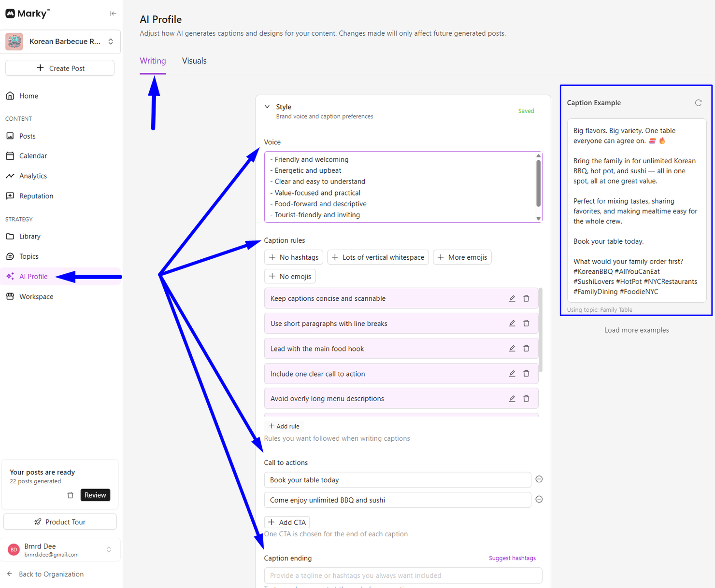Click the Caption ending input field
715x588 pixels.
403,575
